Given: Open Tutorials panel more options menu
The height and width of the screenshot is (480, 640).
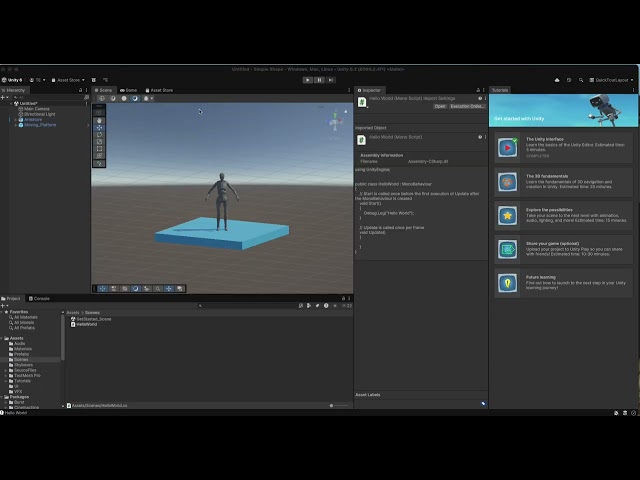Looking at the screenshot, I should point(633,90).
